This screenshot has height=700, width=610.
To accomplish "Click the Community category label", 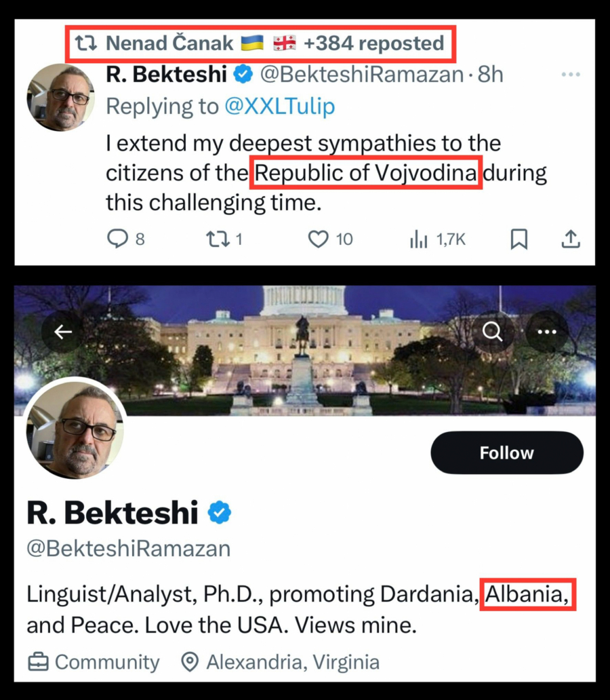I will tap(106, 662).
